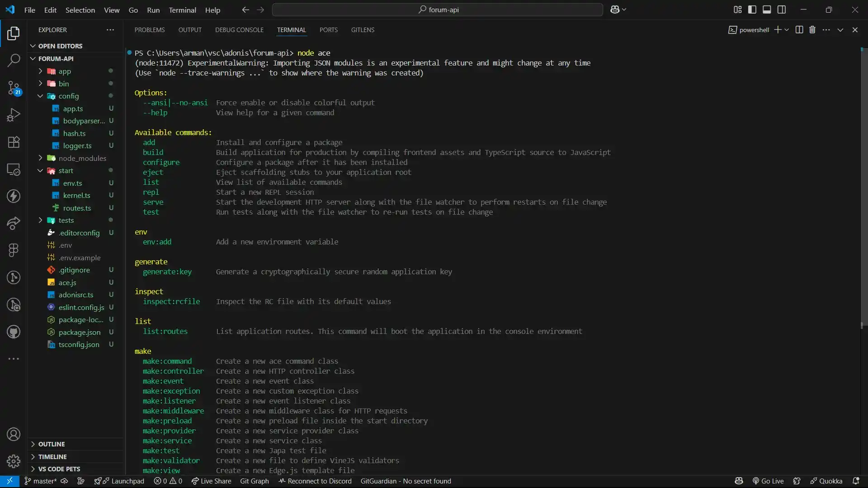Click Reconnect to Discord
The height and width of the screenshot is (488, 868).
click(315, 481)
